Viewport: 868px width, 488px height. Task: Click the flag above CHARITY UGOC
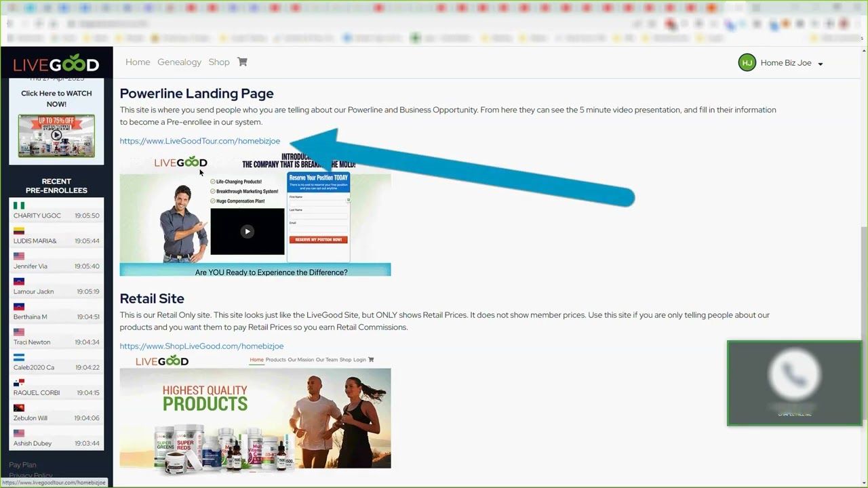(19, 205)
